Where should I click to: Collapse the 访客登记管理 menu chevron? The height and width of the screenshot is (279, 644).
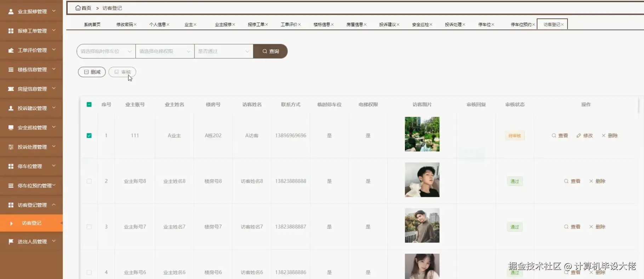tap(54, 205)
